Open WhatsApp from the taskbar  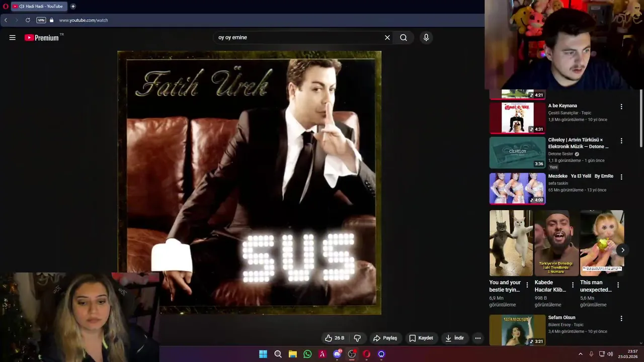click(x=307, y=354)
